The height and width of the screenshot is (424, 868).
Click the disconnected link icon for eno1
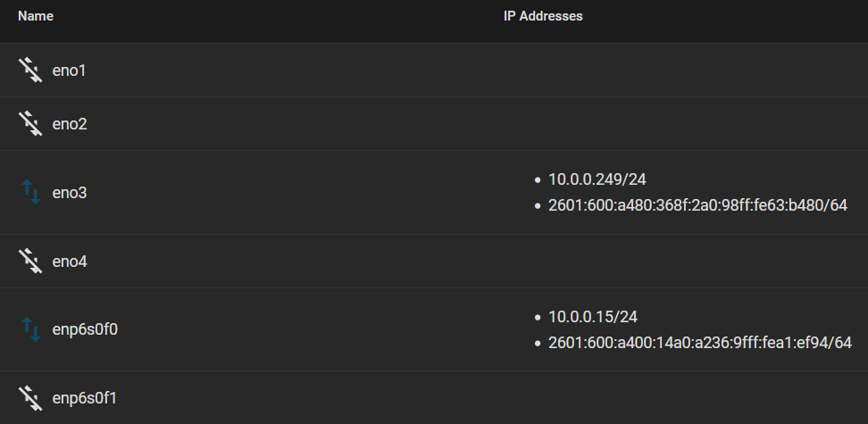[x=30, y=71]
